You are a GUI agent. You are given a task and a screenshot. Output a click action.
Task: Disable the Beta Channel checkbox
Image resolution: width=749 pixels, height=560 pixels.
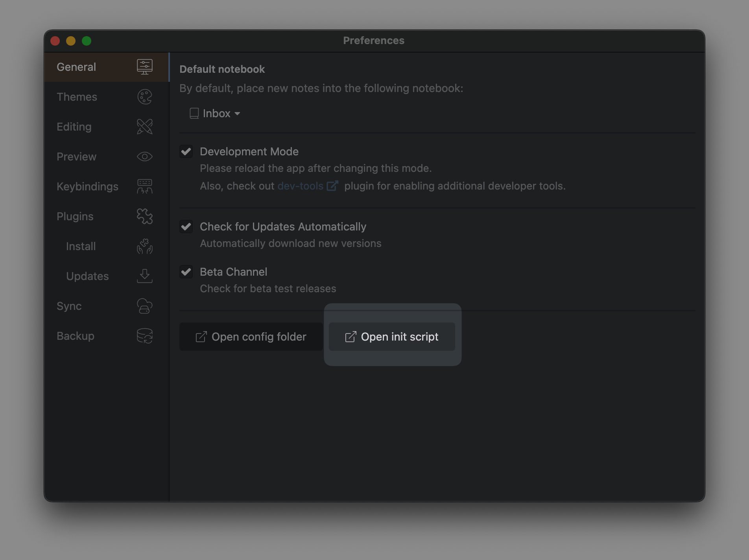(186, 272)
